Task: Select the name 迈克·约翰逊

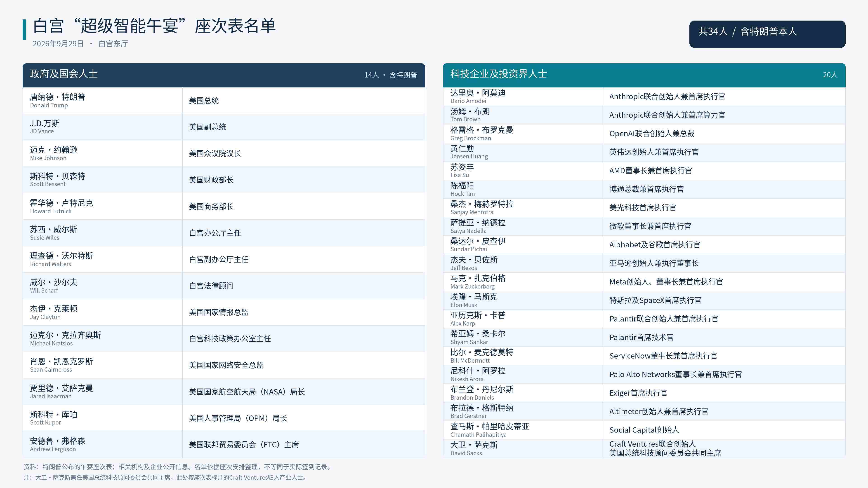Action: (x=54, y=150)
